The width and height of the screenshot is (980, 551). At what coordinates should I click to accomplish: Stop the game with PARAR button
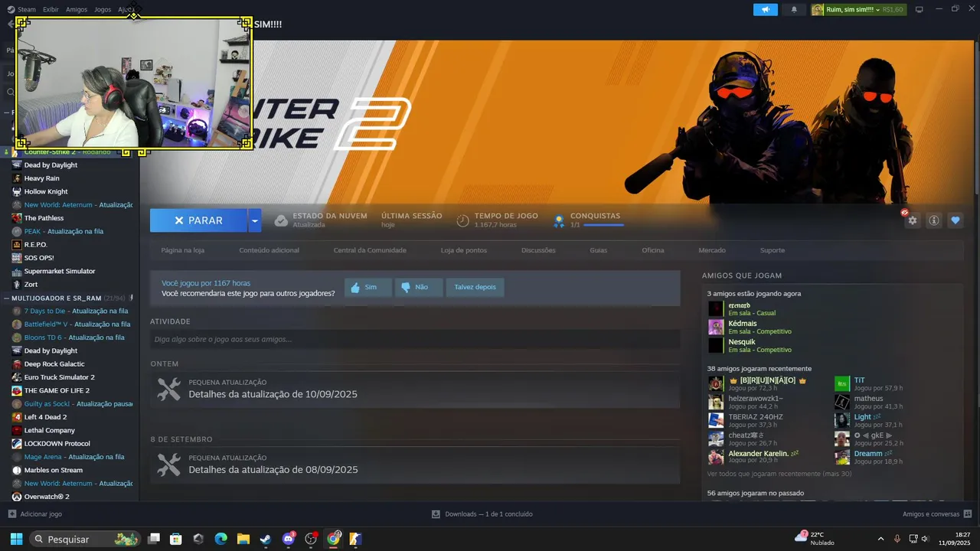pyautogui.click(x=198, y=220)
